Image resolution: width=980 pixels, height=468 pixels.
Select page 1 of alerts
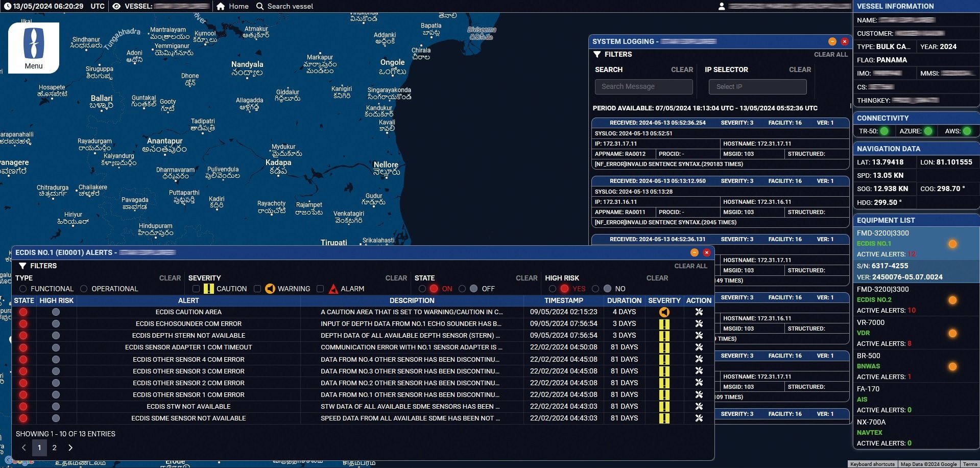[39, 448]
